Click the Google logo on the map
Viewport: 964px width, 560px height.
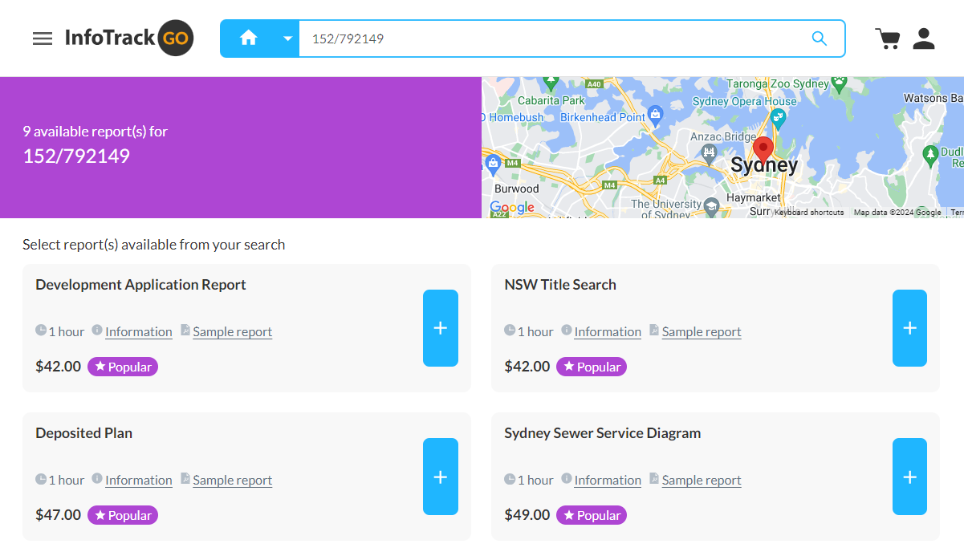tap(511, 207)
